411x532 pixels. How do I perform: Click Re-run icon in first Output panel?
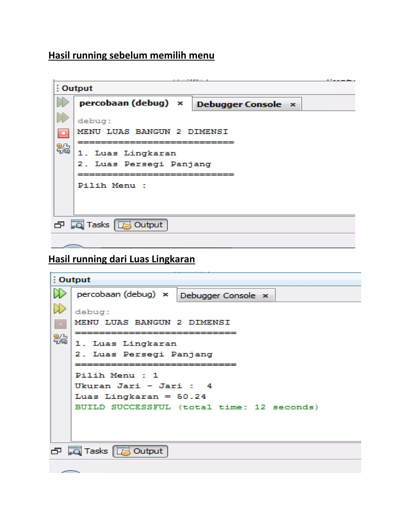(63, 102)
